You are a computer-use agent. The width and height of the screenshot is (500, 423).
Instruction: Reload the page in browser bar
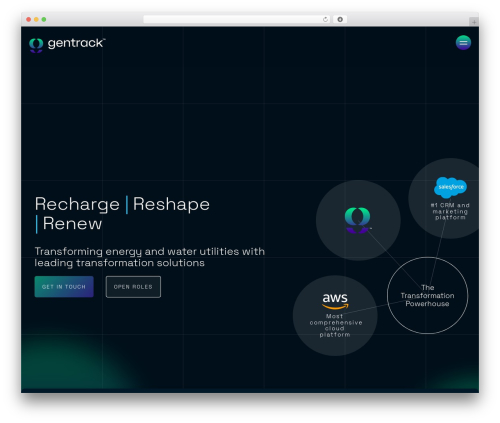(x=325, y=19)
